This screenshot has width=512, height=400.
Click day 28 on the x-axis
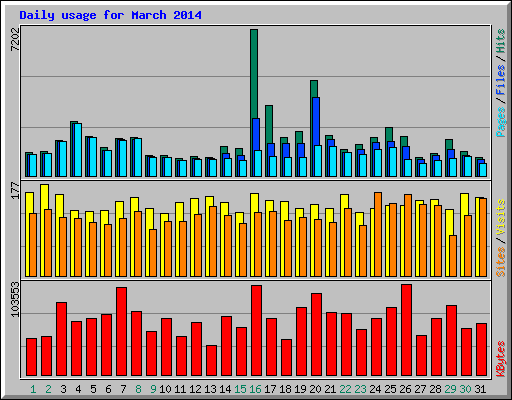(x=435, y=389)
